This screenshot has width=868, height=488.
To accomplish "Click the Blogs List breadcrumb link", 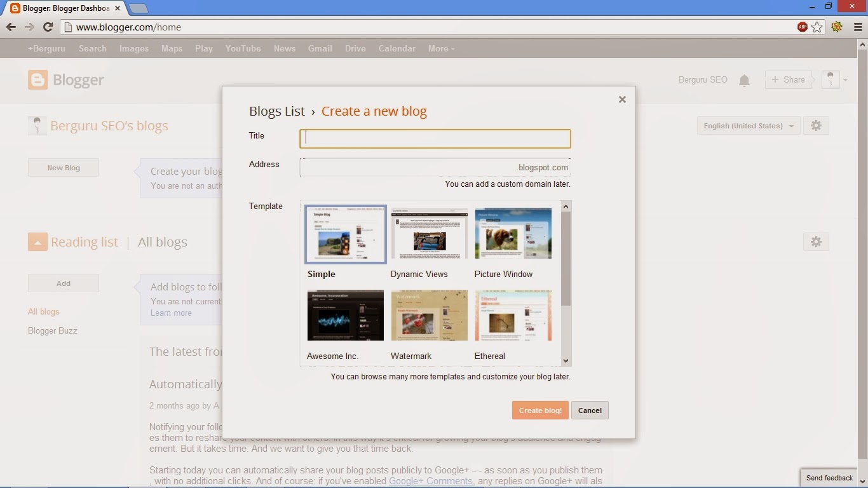I will point(277,111).
